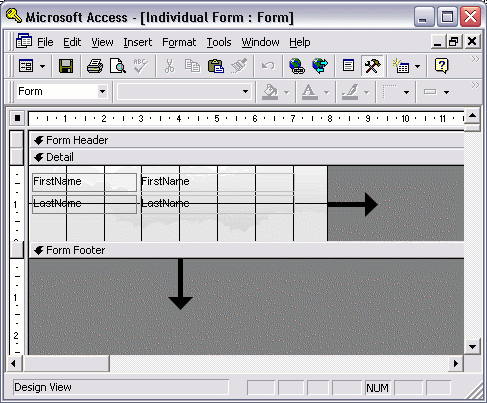Image resolution: width=487 pixels, height=403 pixels.
Task: Click the Format Painter brush icon
Action: (x=239, y=66)
